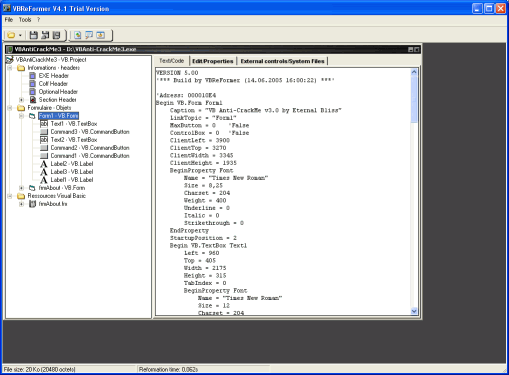Click the Reformation time status bar entry
The image size is (509, 375).
168,369
